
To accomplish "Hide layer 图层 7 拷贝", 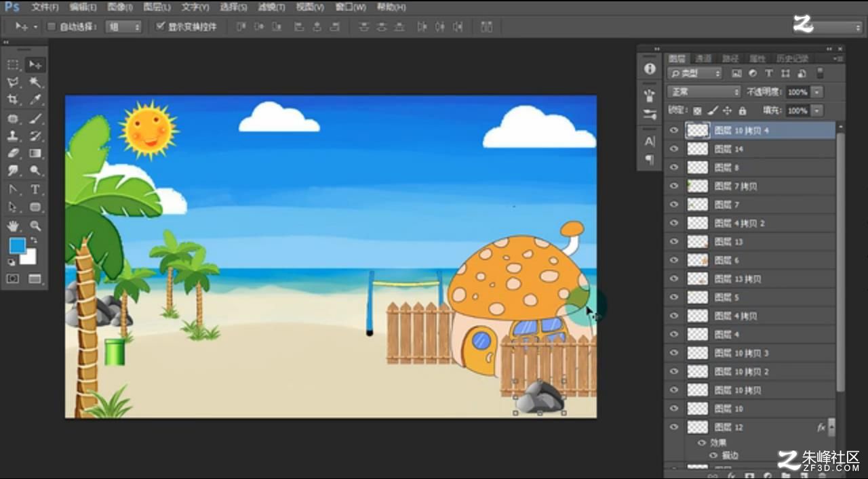I will tap(673, 186).
